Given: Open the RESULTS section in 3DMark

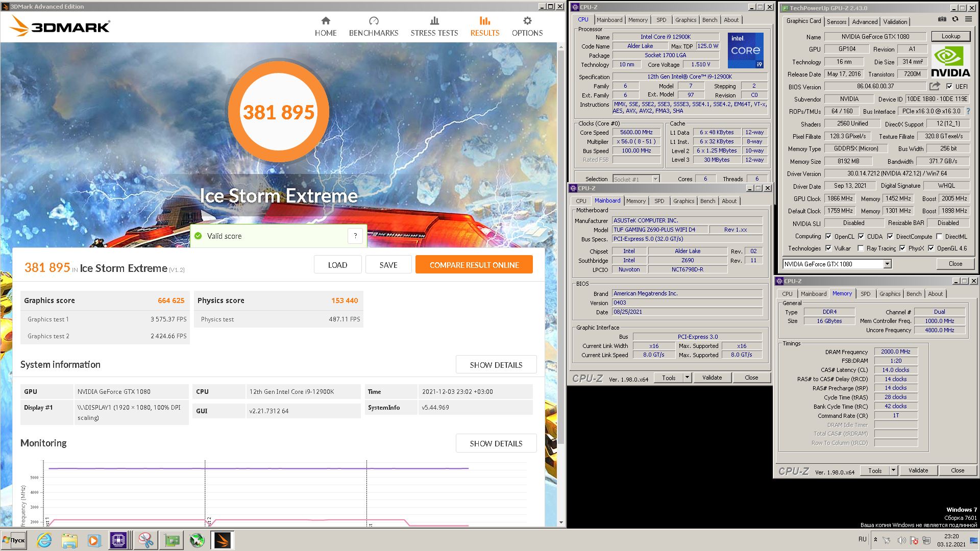Looking at the screenshot, I should pyautogui.click(x=485, y=27).
